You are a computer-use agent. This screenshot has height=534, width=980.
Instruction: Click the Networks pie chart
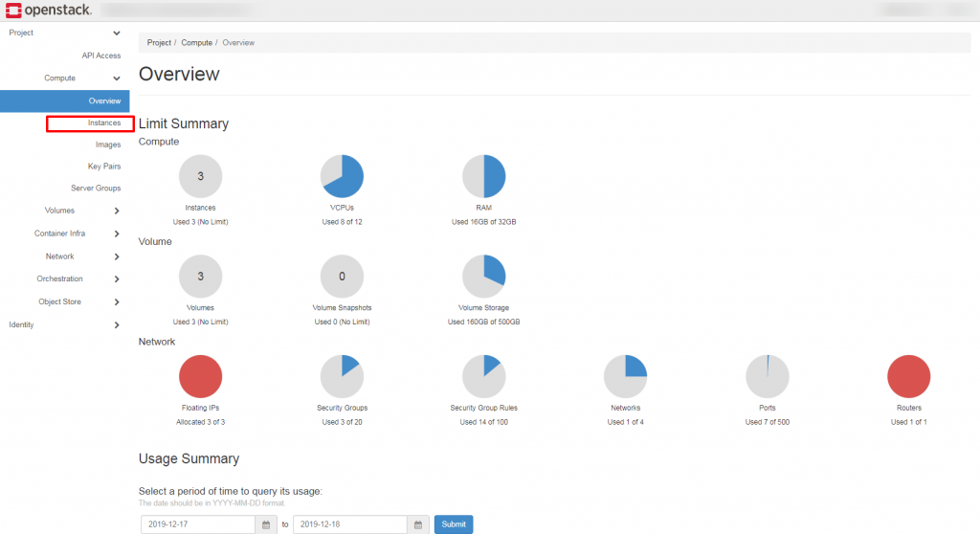626,376
